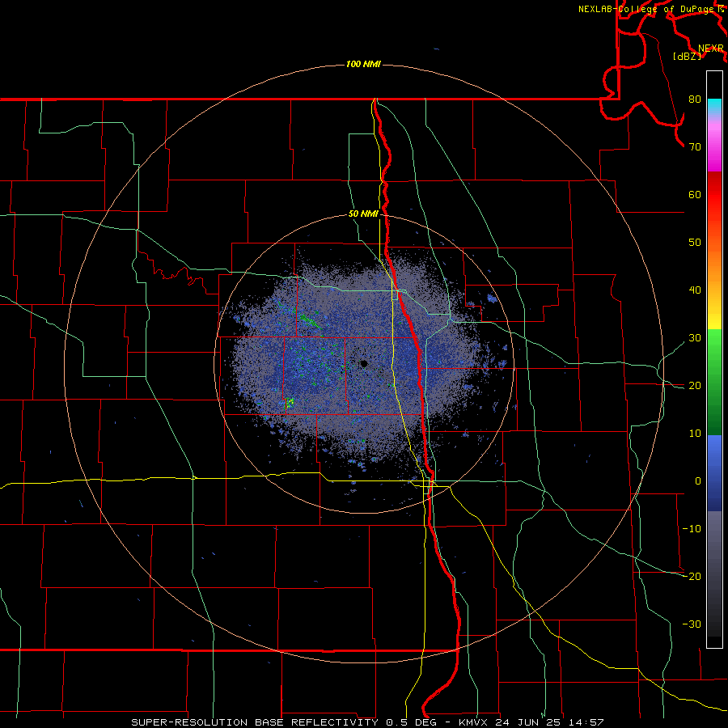Click the 50 dBZ scale value

click(x=695, y=243)
